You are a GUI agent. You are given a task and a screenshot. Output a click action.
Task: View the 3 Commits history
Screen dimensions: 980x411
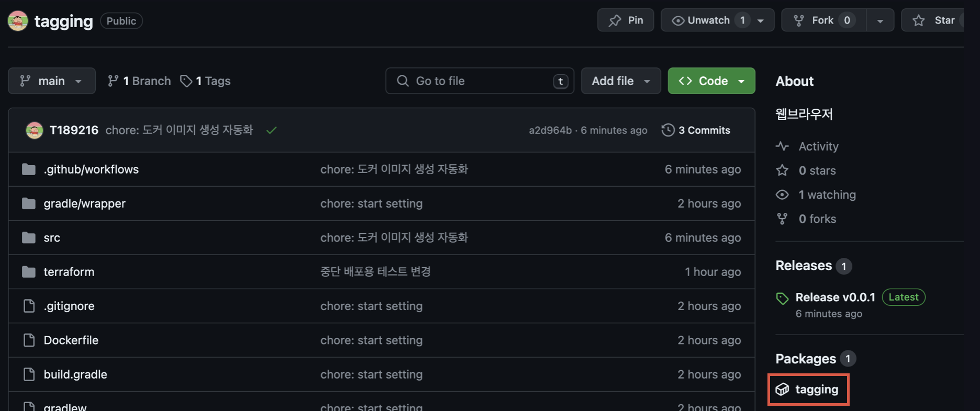(696, 130)
